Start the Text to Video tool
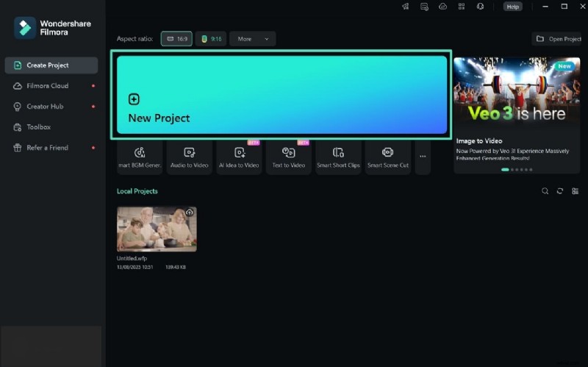Image resolution: width=588 pixels, height=367 pixels. point(288,157)
